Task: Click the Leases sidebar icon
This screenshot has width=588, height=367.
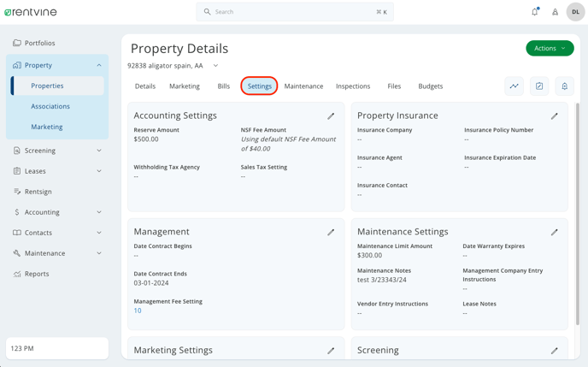Action: [x=17, y=171]
